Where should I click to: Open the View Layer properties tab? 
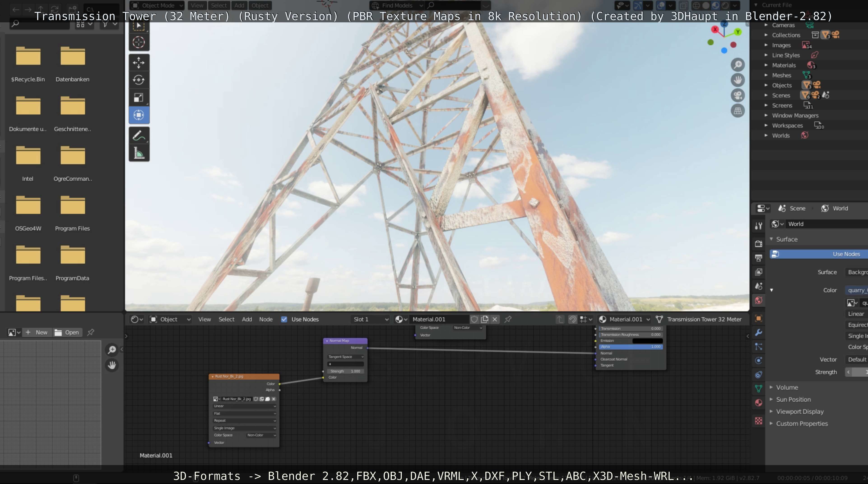click(x=759, y=272)
